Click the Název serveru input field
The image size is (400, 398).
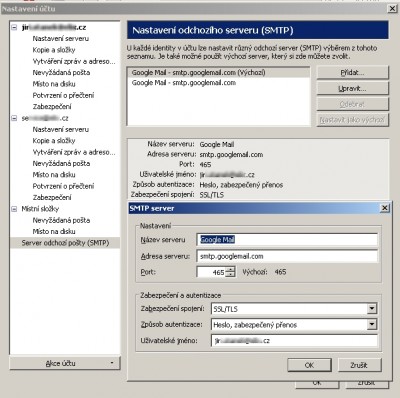click(287, 240)
